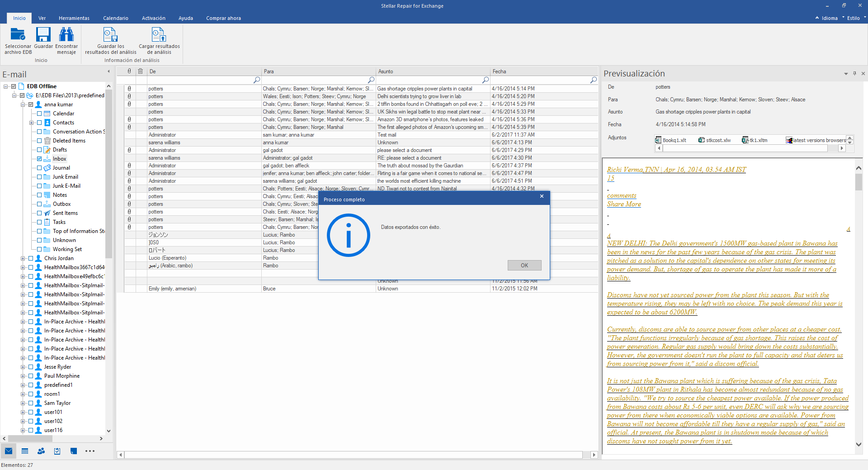
Task: Click search icon in Para filter field
Action: [x=371, y=80]
